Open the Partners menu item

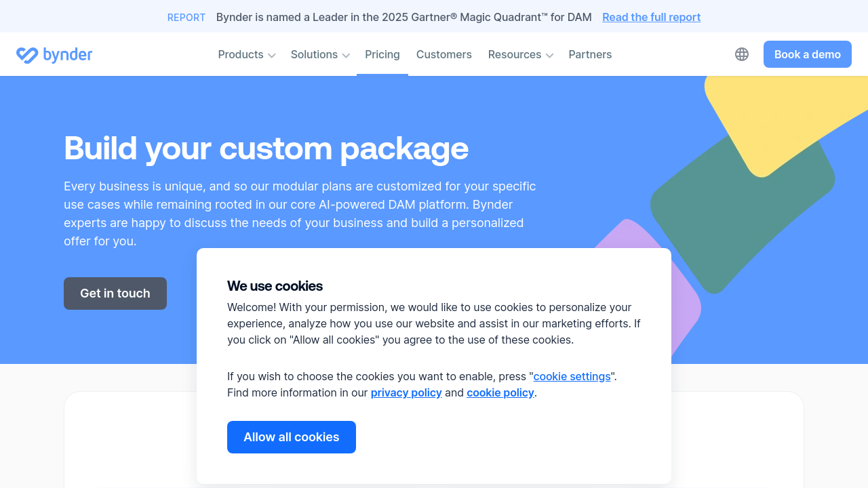pos(590,54)
